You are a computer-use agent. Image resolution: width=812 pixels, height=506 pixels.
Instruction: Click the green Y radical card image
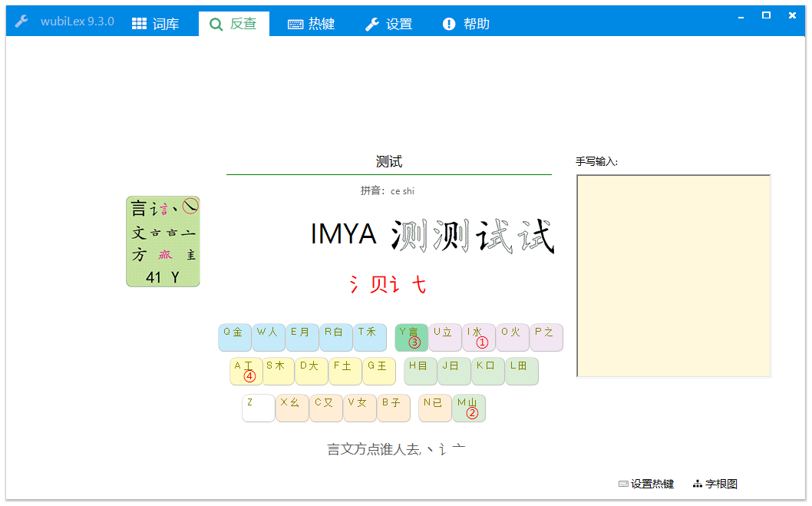[163, 241]
